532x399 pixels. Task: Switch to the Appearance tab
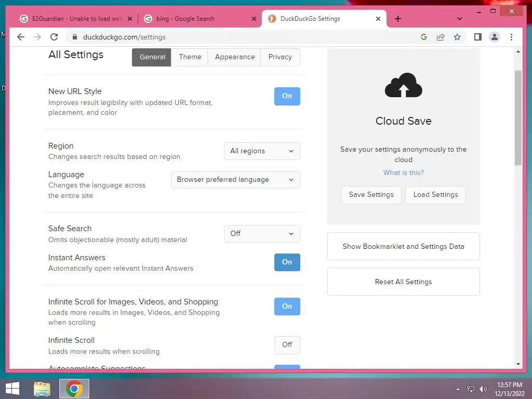(234, 57)
